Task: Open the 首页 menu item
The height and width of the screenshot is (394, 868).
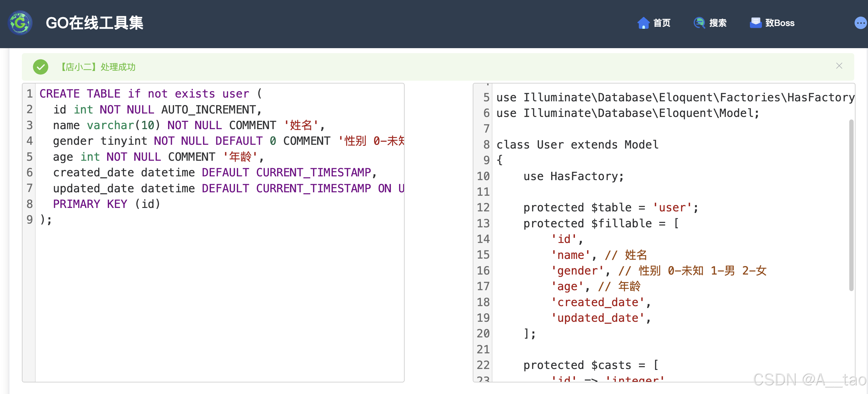Action: coord(661,23)
